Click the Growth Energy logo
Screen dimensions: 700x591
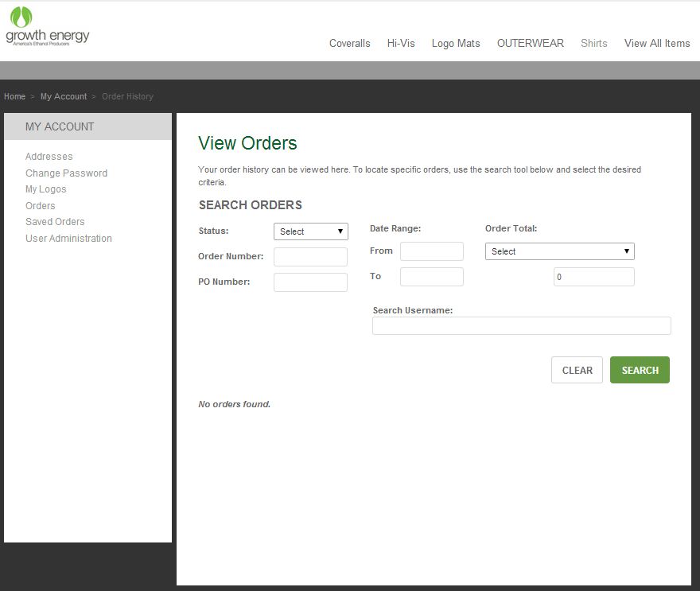click(x=47, y=26)
